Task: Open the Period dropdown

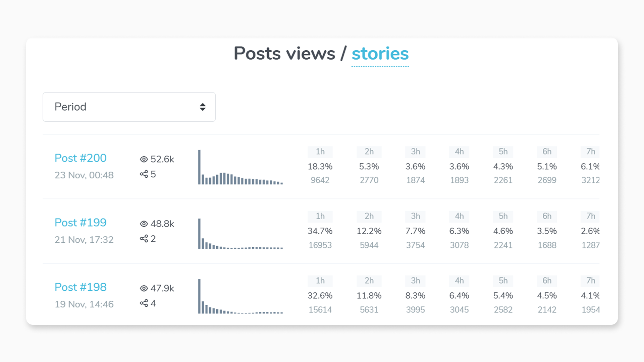Action: tap(129, 107)
